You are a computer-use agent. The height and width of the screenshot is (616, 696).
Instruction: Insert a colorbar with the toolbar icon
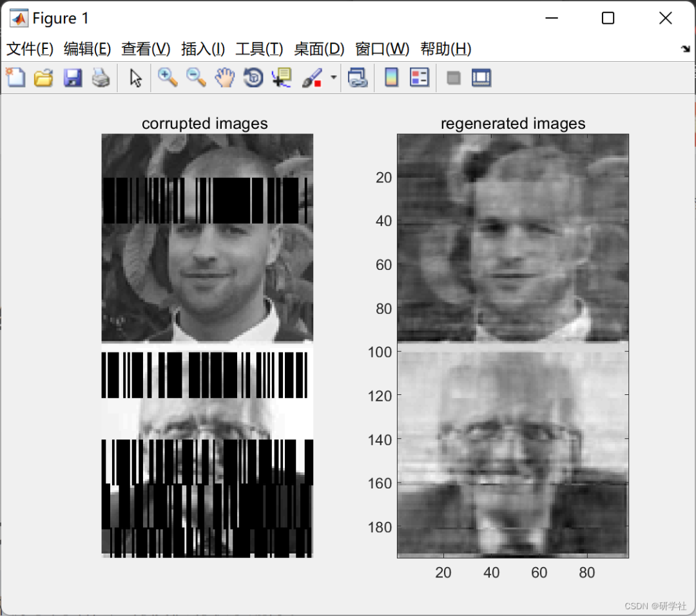(x=391, y=78)
